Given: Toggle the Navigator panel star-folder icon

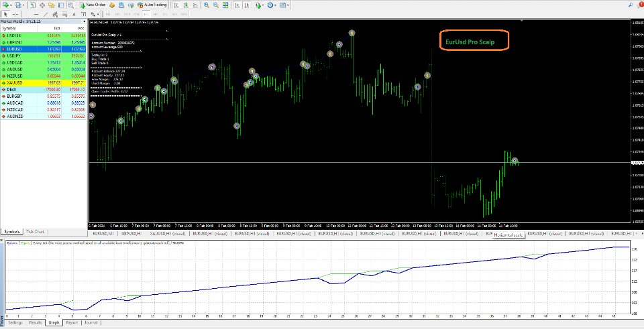Looking at the screenshot, I should [x=52, y=5].
